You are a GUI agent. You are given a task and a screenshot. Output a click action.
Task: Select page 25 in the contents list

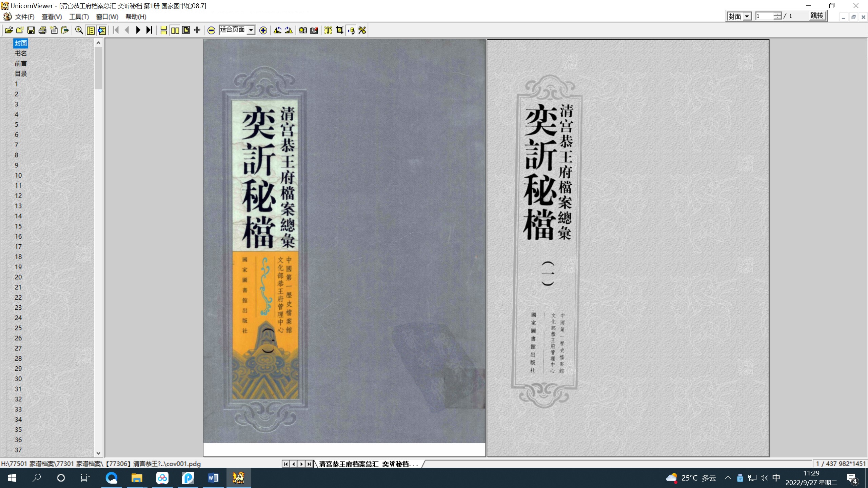click(x=18, y=328)
